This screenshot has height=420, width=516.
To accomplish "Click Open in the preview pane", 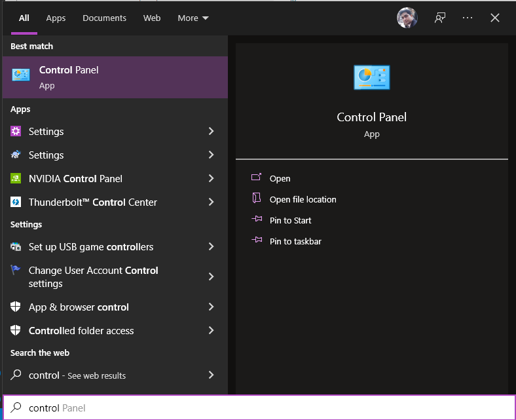I will tap(280, 179).
